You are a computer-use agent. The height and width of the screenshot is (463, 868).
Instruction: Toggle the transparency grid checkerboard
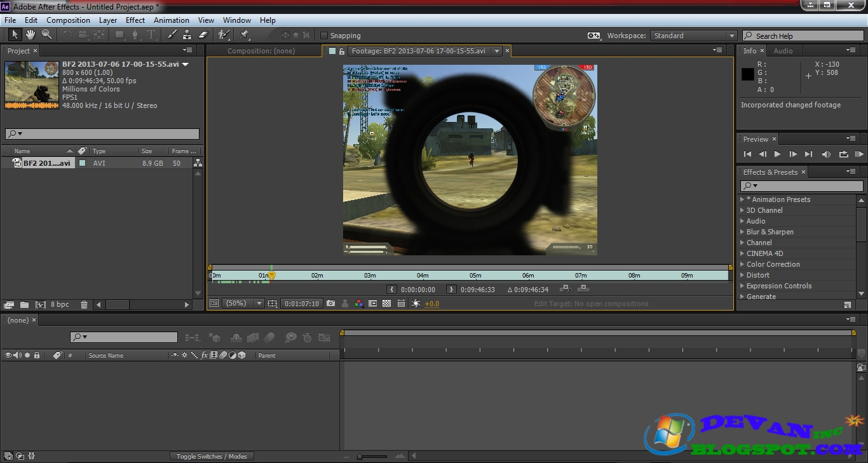click(387, 304)
